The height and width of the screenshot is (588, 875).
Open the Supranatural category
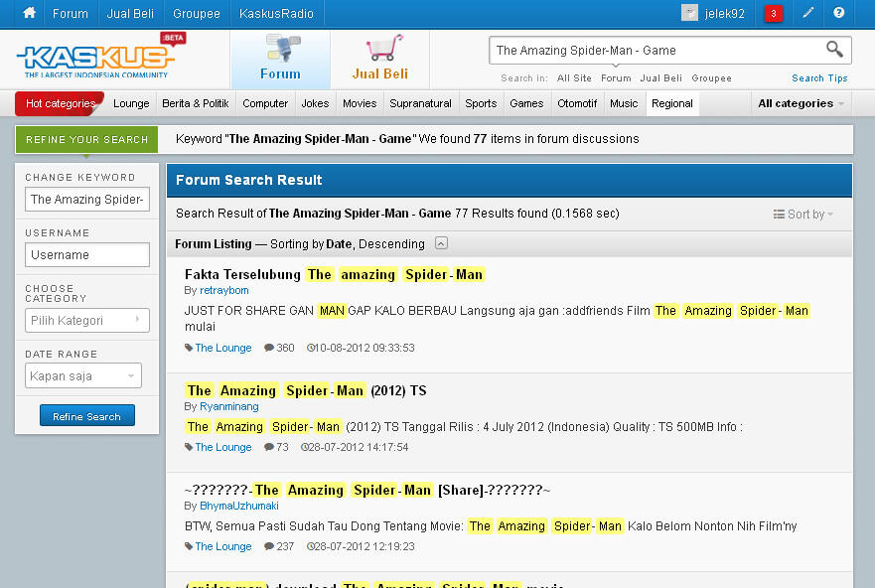(x=420, y=103)
